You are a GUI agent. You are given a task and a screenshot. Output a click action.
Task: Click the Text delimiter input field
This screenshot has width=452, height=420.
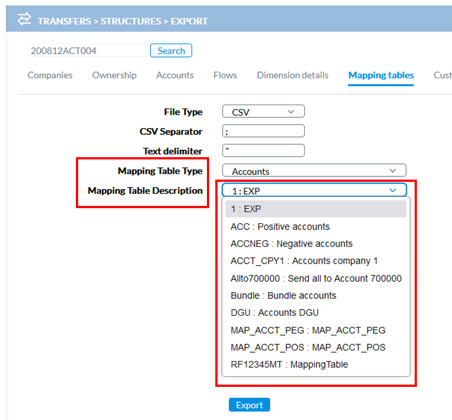(x=263, y=150)
